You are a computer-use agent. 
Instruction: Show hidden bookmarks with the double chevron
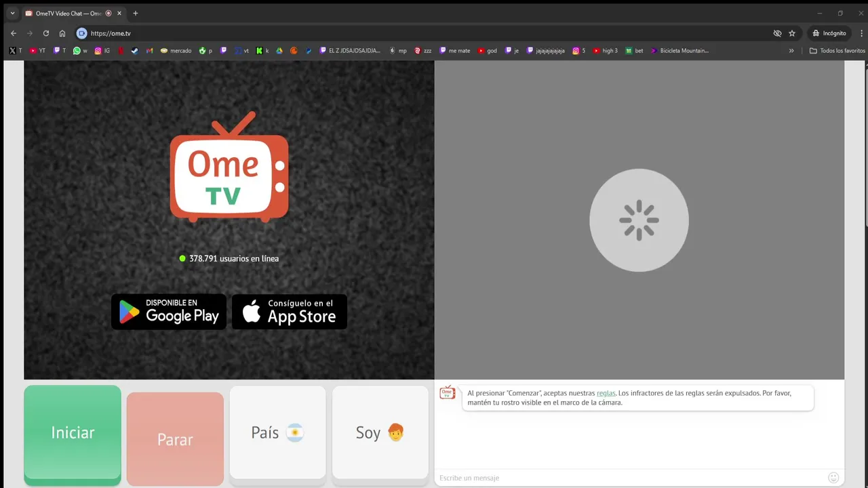pyautogui.click(x=791, y=51)
